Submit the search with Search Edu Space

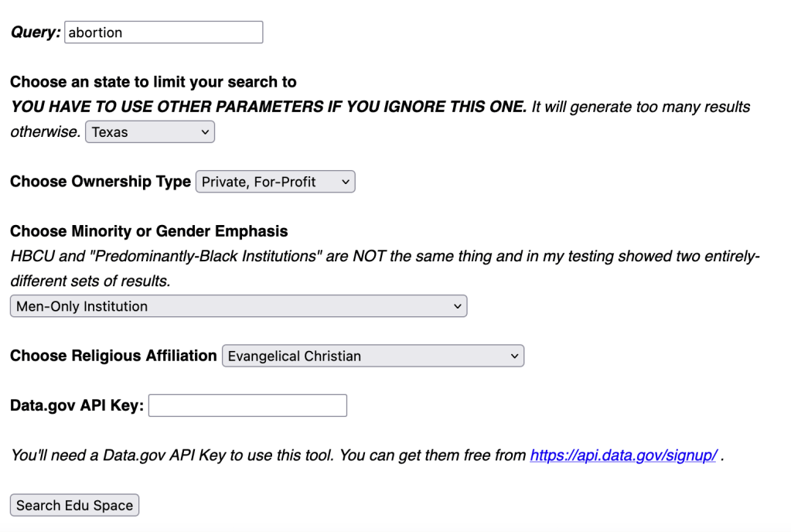pos(73,504)
